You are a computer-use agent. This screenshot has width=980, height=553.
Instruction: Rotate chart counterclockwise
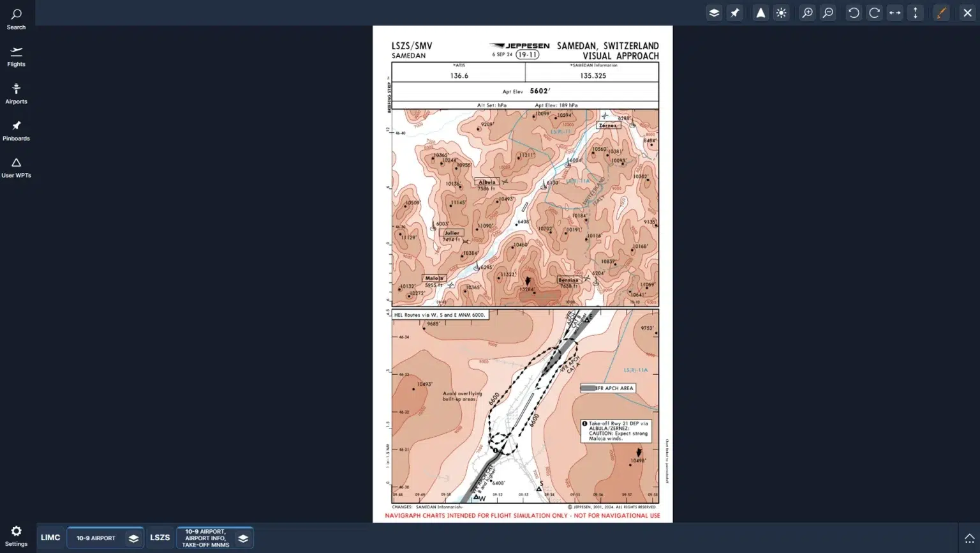click(x=854, y=13)
